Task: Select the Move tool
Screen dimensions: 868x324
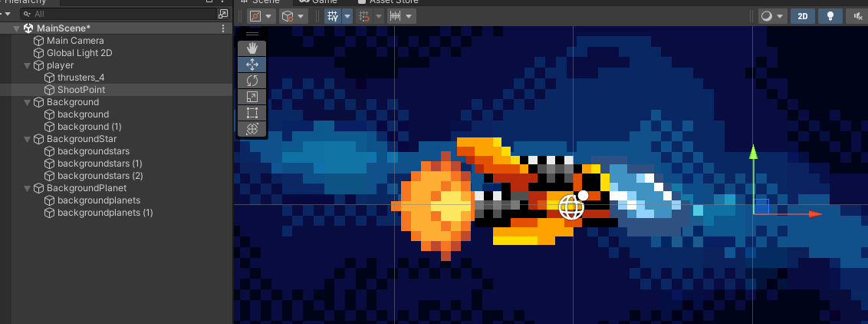Action: coord(252,64)
